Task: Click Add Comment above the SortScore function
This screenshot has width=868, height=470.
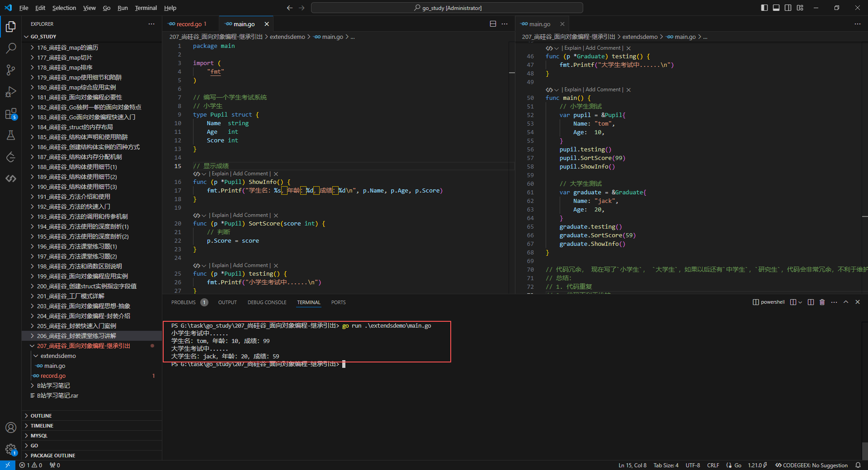Action: point(250,215)
